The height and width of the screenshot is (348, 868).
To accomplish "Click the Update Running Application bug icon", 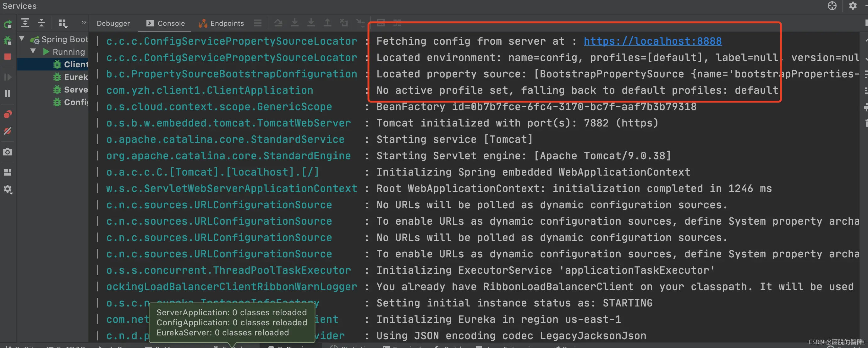I will pos(8,41).
